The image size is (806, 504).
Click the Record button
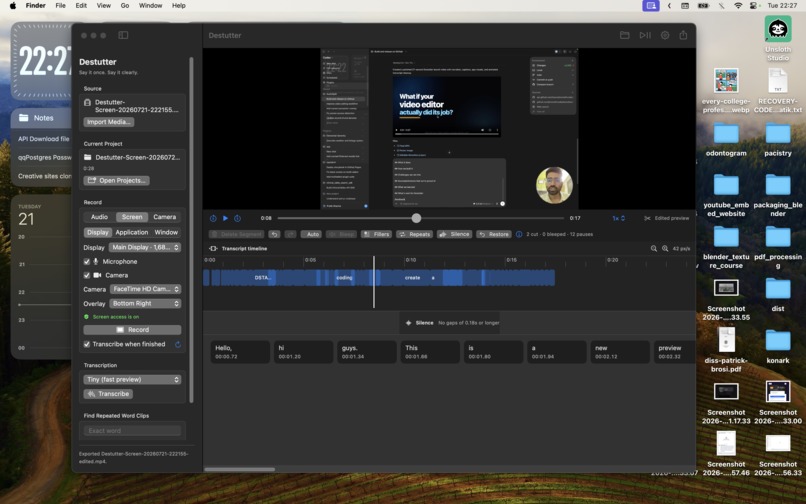pos(132,330)
